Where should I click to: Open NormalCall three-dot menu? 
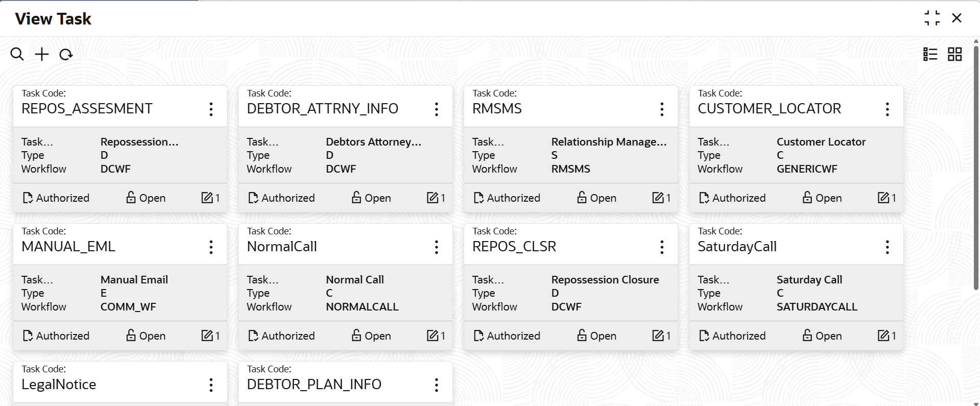(437, 247)
